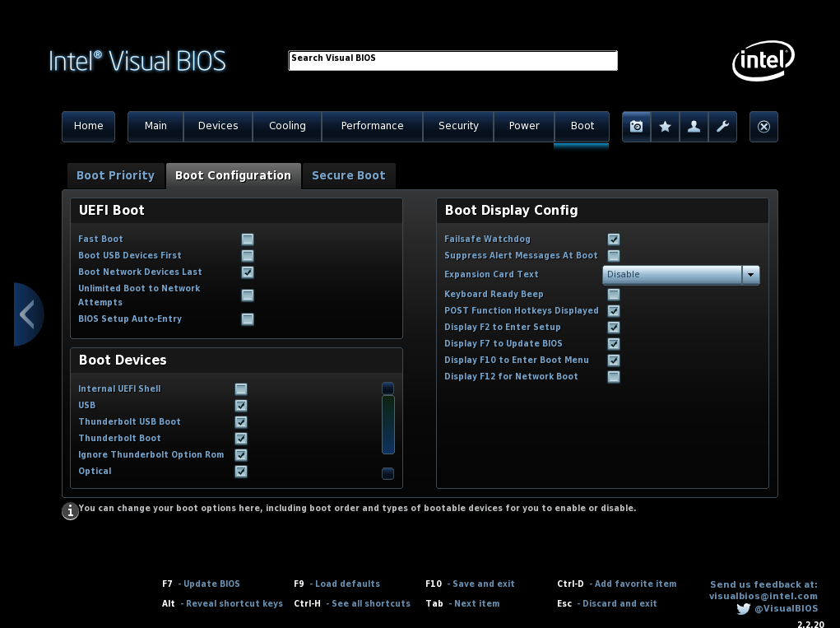This screenshot has width=840, height=628.
Task: Go to the Home menu
Action: point(88,127)
